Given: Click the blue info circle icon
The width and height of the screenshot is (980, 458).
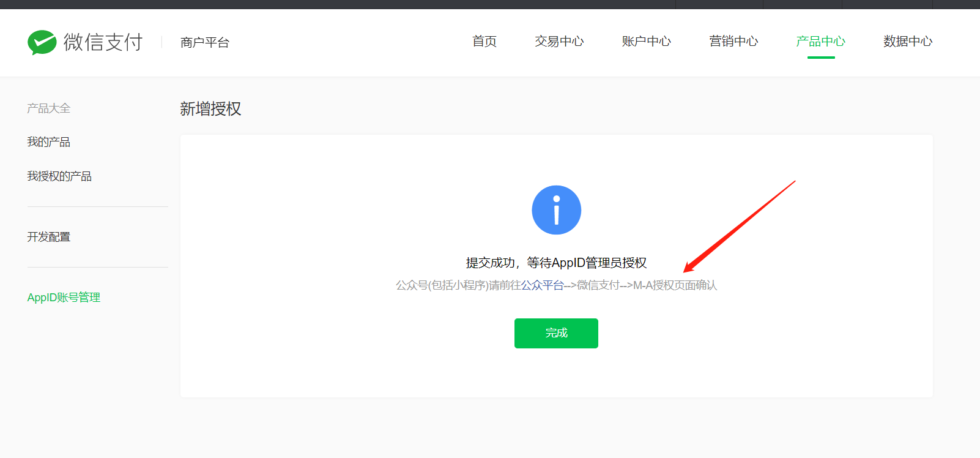Looking at the screenshot, I should coord(556,210).
